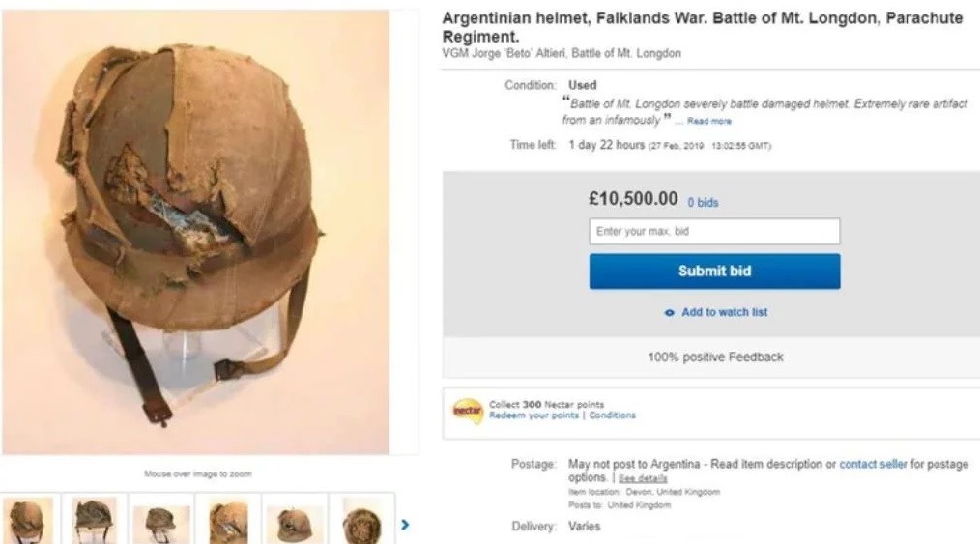Select the fifth helmet thumbnail
Viewport: 980px width, 544px height.
click(x=295, y=523)
